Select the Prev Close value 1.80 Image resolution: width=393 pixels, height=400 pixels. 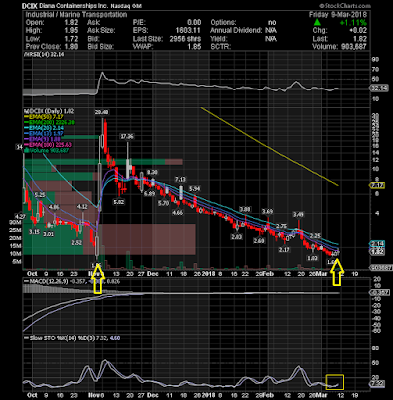click(x=71, y=46)
